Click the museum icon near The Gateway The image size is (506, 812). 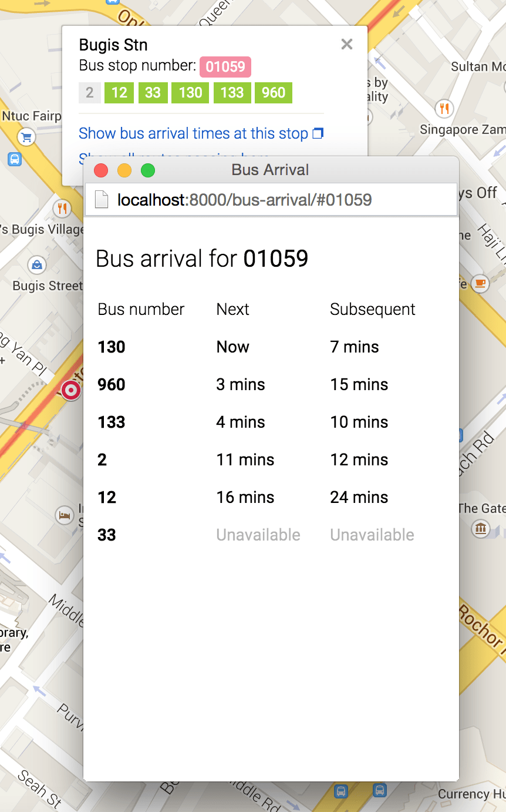pos(481,528)
